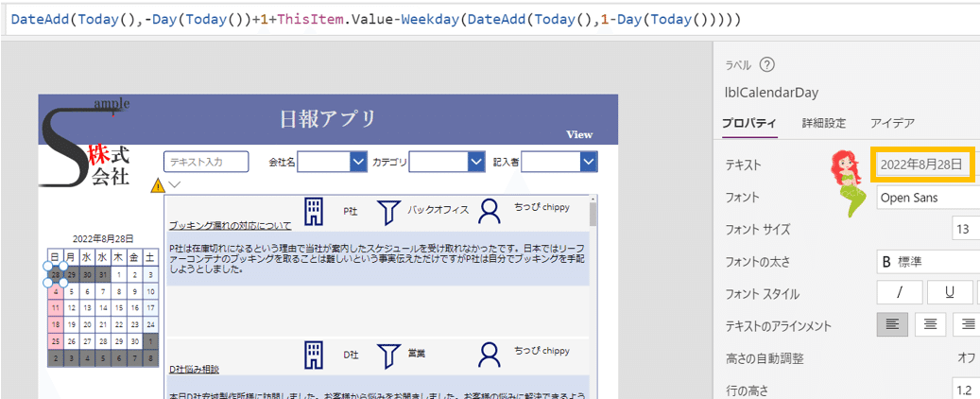Viewport: 980px width, 399px height.
Task: Click the 土 weekday header
Action: pyautogui.click(x=150, y=256)
